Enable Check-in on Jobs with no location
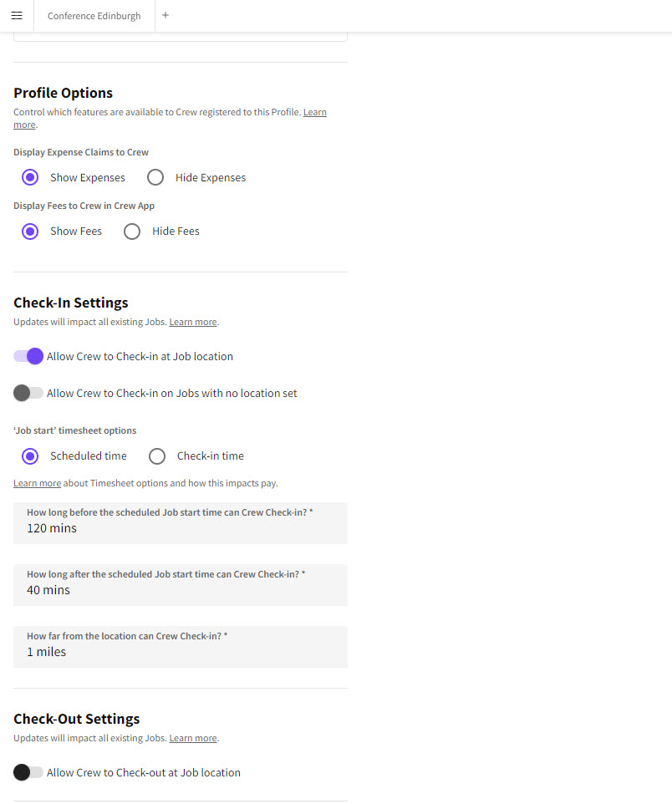 (x=28, y=393)
